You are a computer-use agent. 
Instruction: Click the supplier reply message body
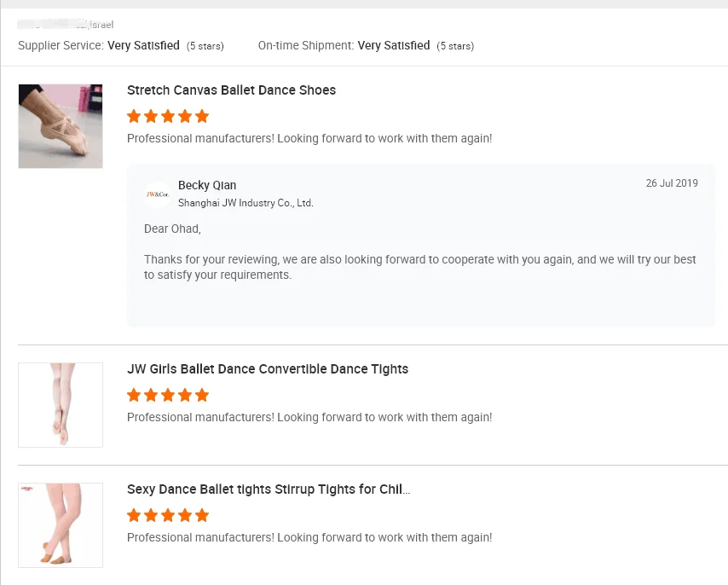(x=419, y=267)
